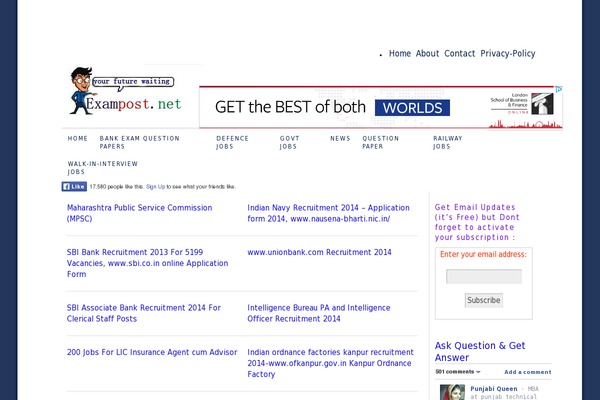Click the Facebook Like button

(x=74, y=186)
